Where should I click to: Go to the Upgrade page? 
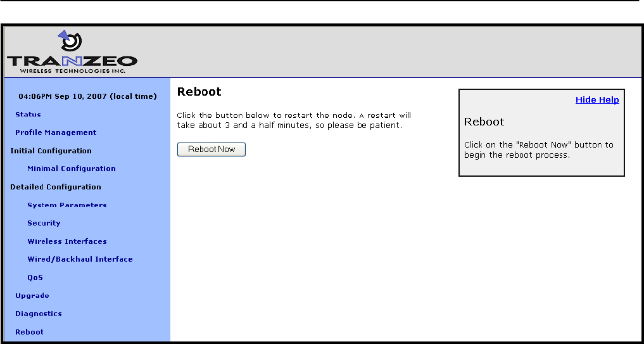click(32, 295)
